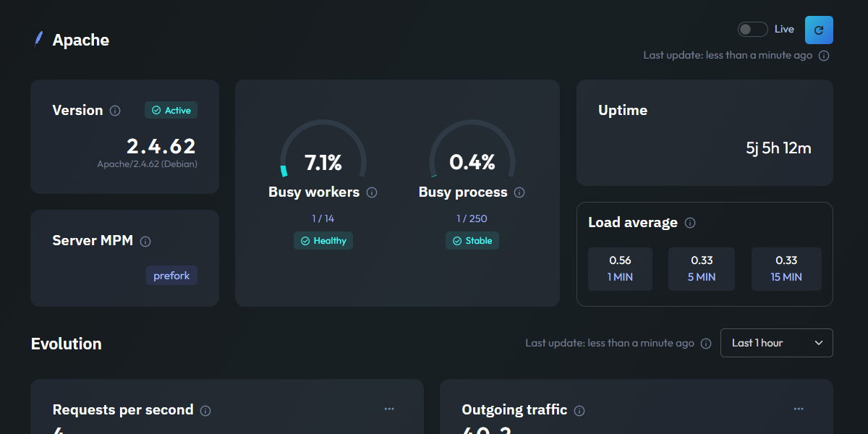Click the Apache page title
This screenshot has width=868, height=434.
[81, 40]
